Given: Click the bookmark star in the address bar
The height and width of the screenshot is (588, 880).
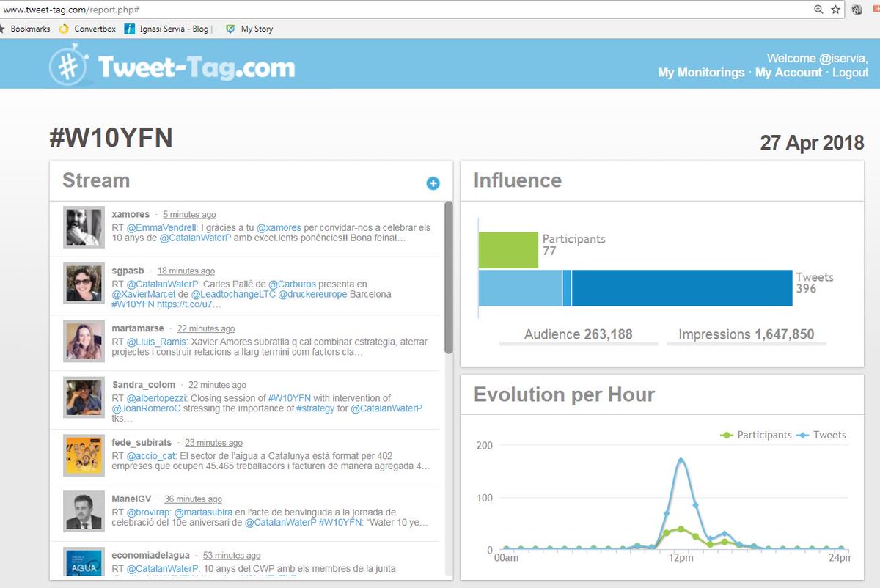Looking at the screenshot, I should 836,10.
